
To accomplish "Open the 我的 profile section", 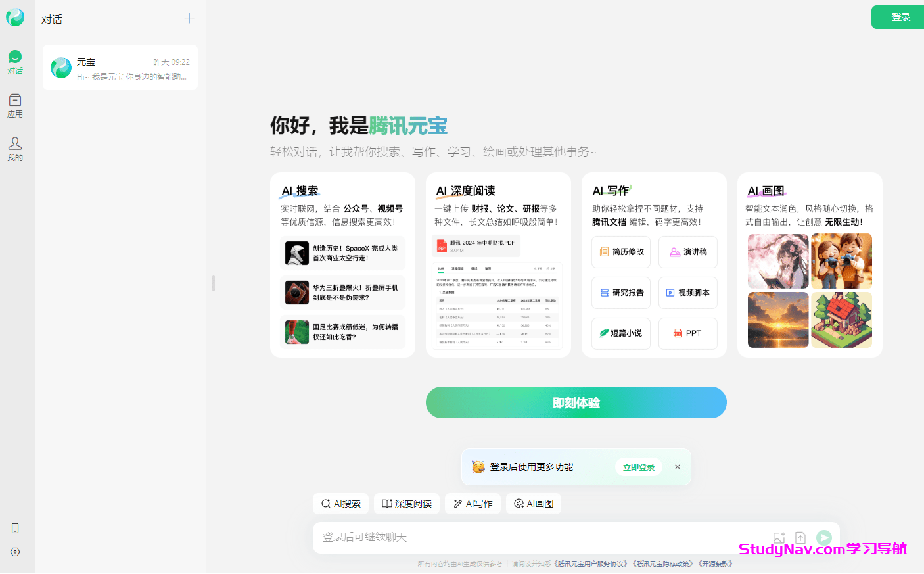I will [15, 149].
